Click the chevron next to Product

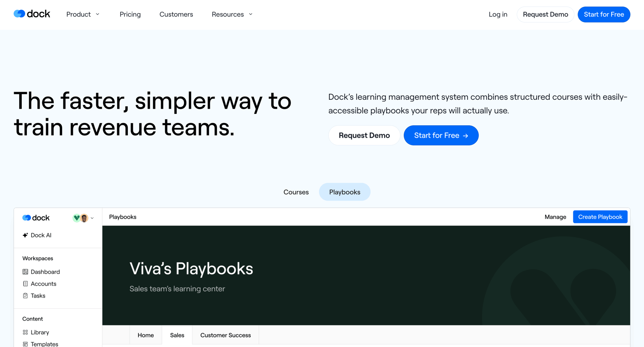coord(98,14)
